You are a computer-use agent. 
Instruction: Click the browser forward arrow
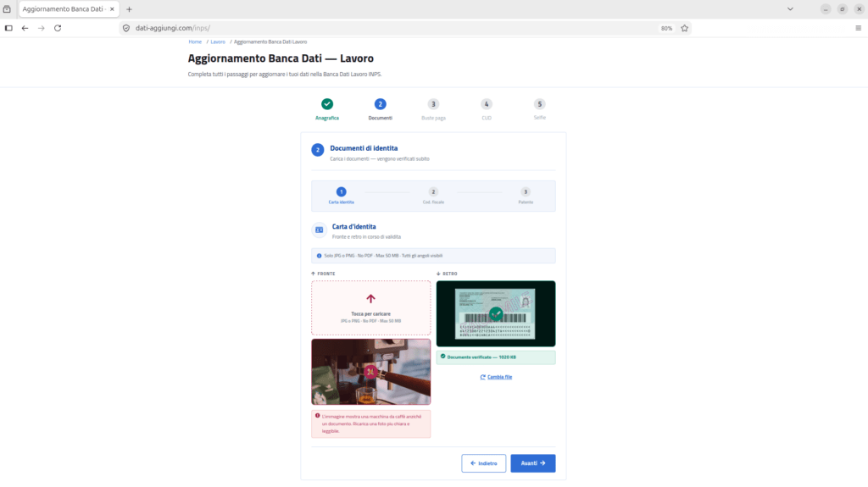[x=41, y=28]
